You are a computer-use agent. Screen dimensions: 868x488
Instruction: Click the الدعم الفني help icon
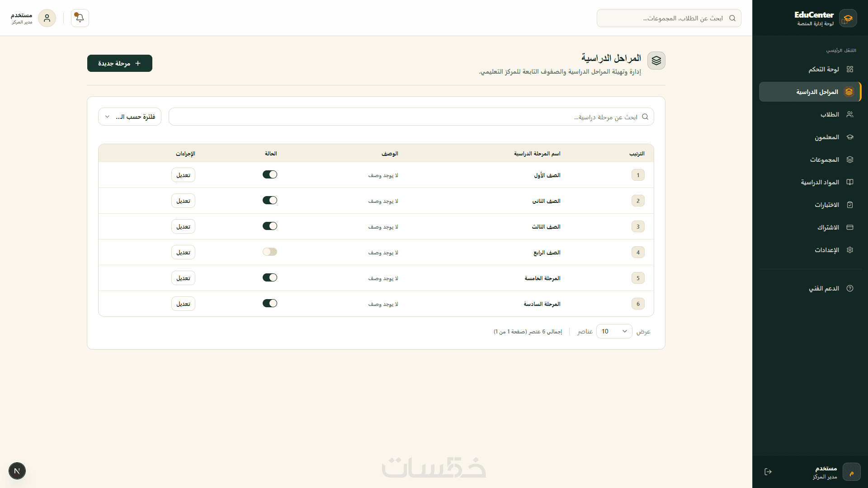point(850,288)
